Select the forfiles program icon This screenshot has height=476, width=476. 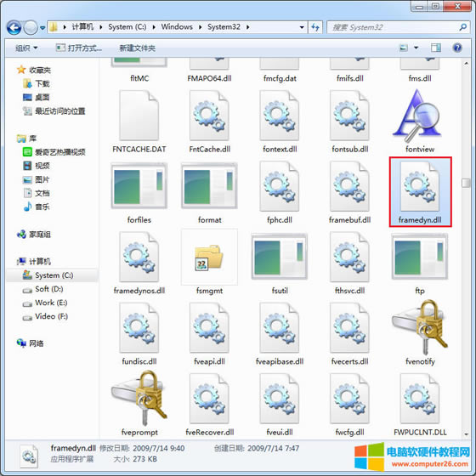139,186
